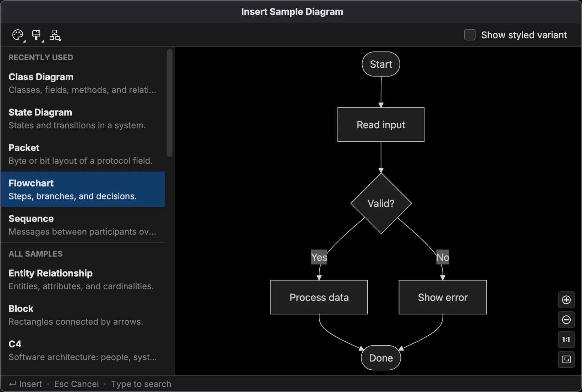Zoom out of the flowchart preview
Screen dimensions: 582x392
pyautogui.click(x=566, y=320)
